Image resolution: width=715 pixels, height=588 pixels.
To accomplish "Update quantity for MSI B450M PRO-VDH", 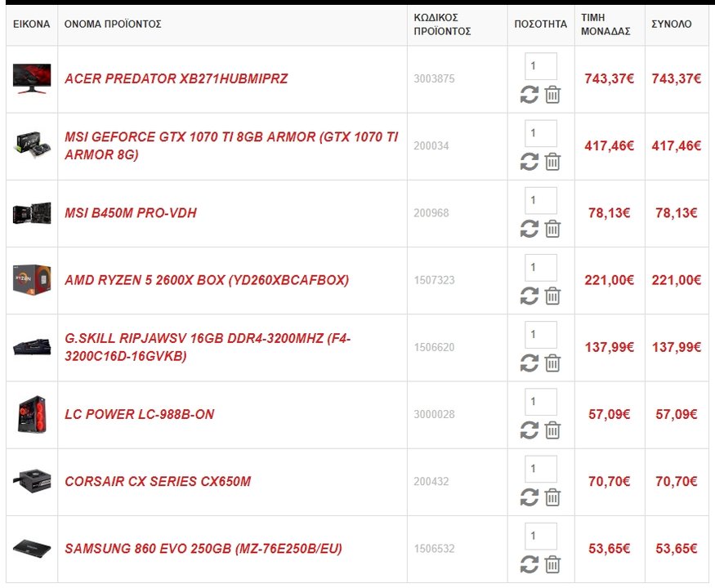I will coord(529,229).
